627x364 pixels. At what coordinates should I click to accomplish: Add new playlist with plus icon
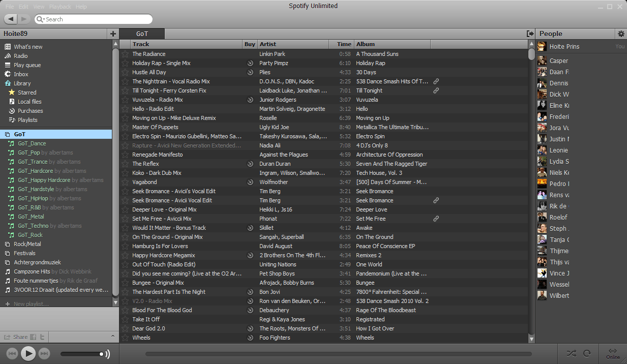point(113,34)
